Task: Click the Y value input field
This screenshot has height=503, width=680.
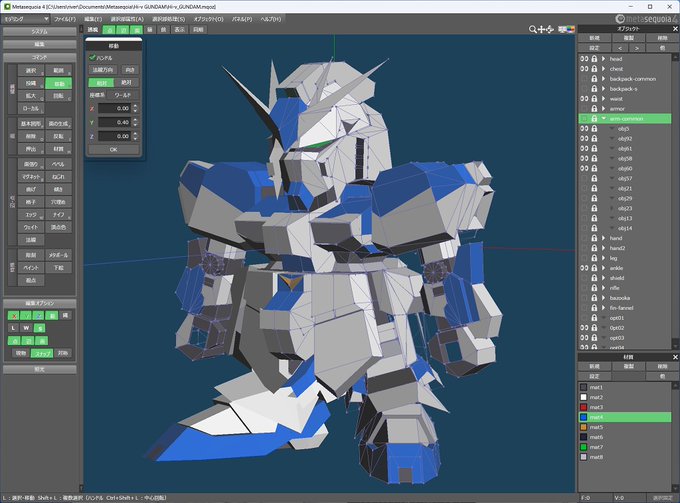Action: tap(114, 122)
